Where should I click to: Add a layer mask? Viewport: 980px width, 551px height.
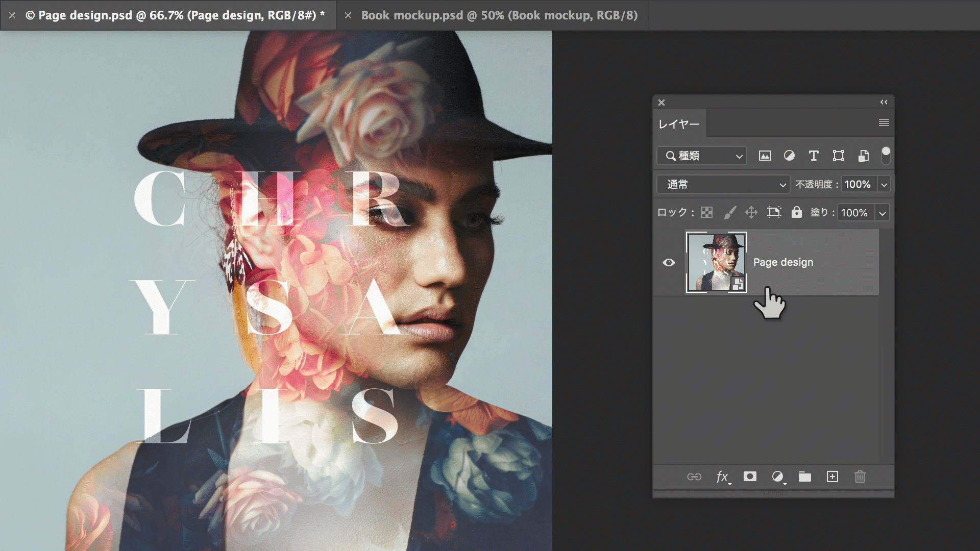750,477
